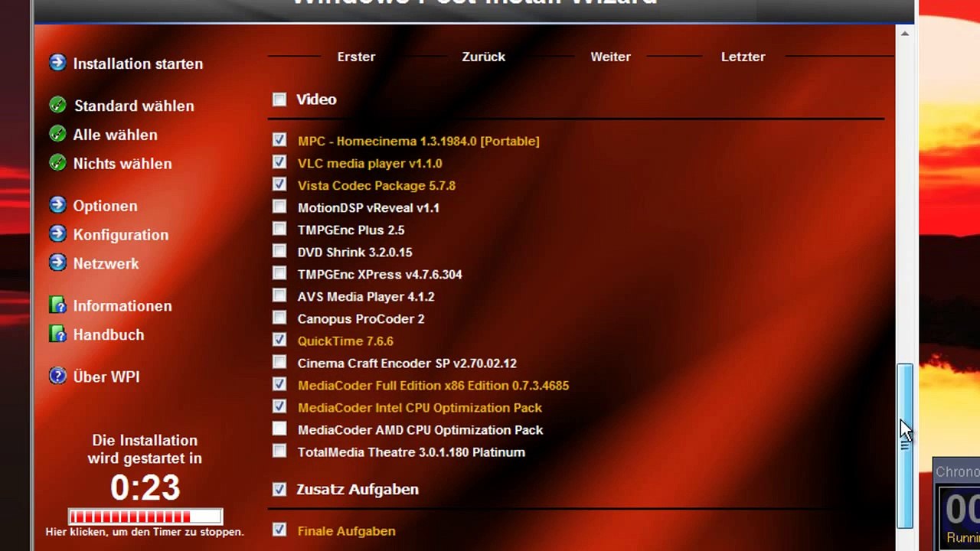Image resolution: width=980 pixels, height=551 pixels.
Task: Click the red countdown progress bar
Action: coord(145,517)
